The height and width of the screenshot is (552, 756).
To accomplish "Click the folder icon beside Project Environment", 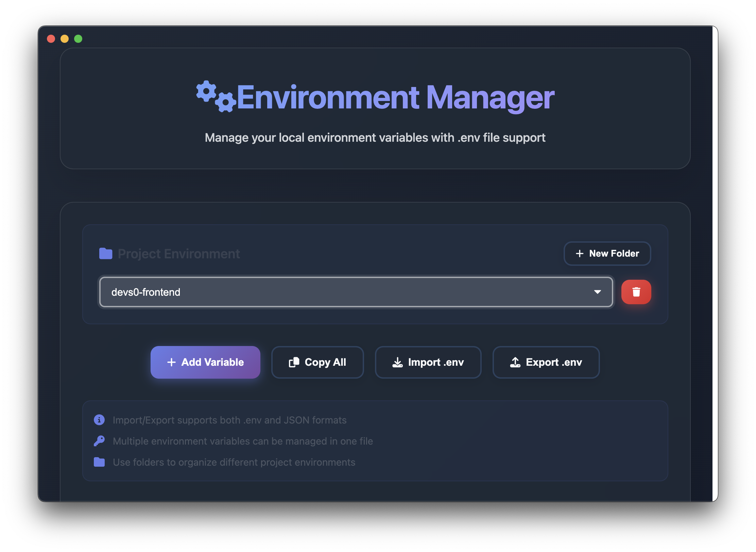I will tap(106, 254).
